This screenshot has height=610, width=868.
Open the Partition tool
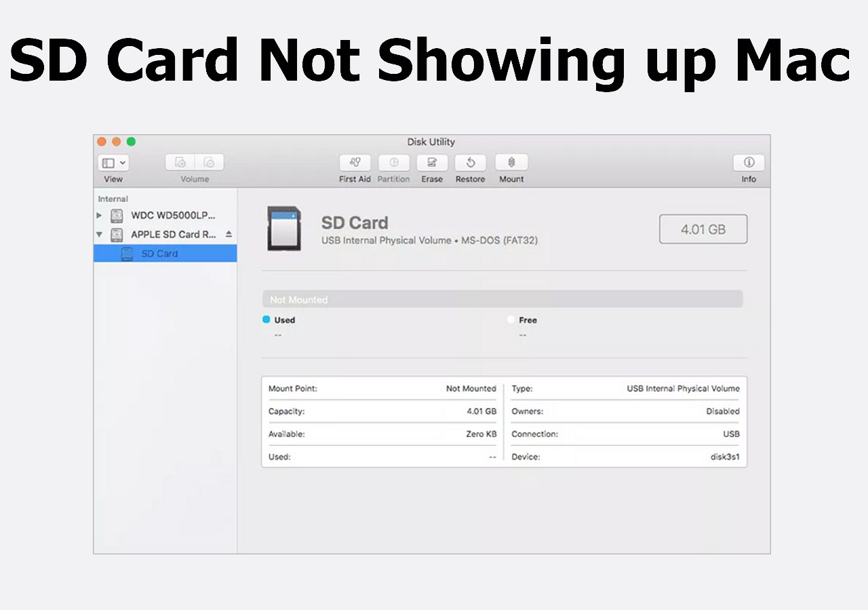click(x=393, y=163)
